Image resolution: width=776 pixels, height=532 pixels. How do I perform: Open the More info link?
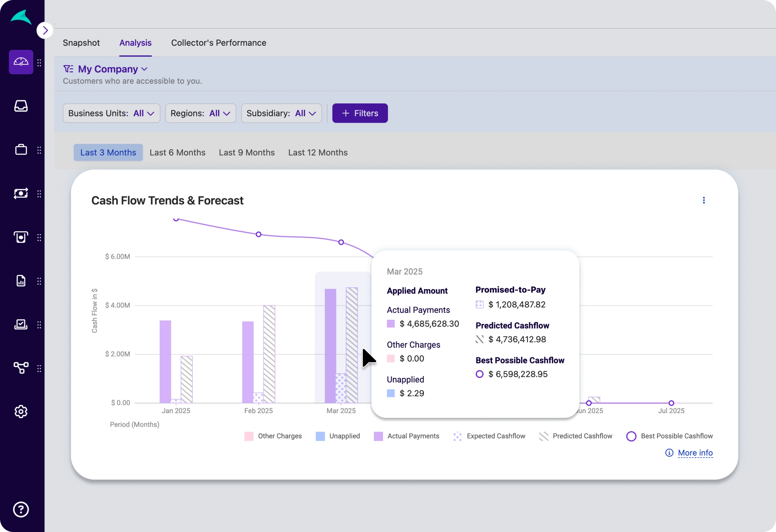695,453
